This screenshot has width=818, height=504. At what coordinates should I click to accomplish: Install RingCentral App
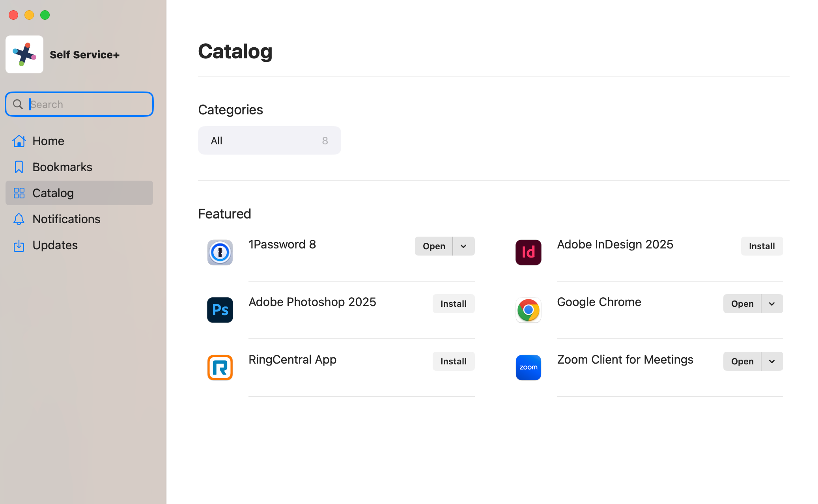pyautogui.click(x=454, y=361)
